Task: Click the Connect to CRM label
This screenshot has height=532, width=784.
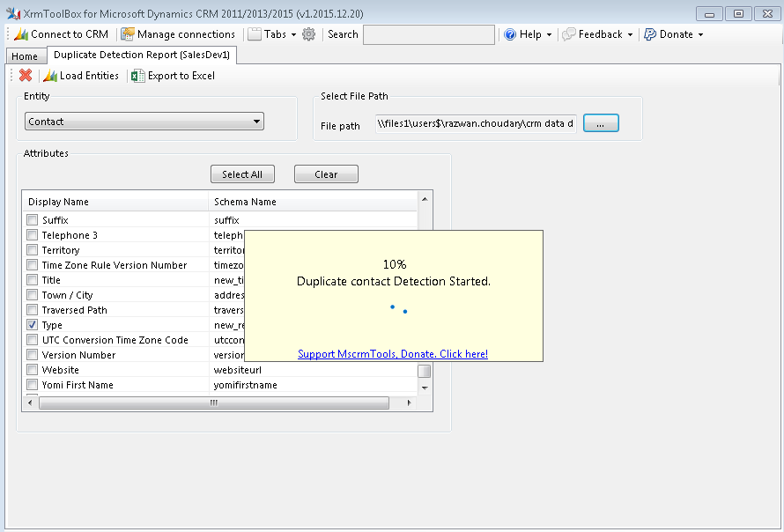Action: tap(70, 34)
